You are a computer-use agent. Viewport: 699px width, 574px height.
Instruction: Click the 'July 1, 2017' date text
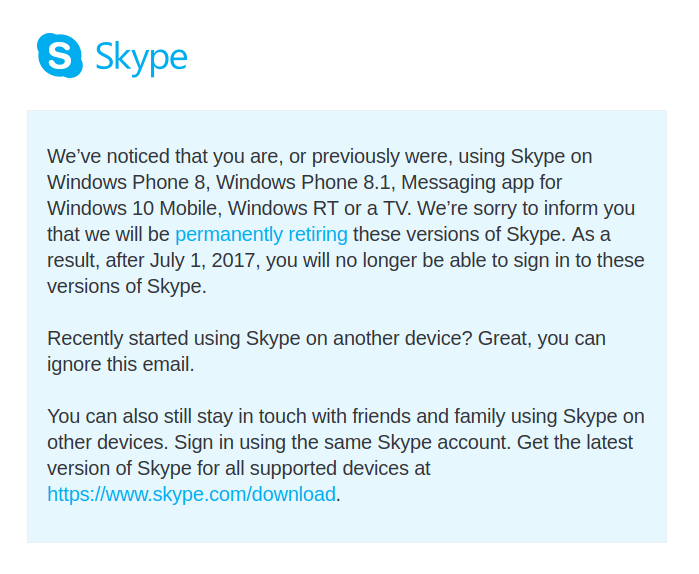tap(202, 261)
